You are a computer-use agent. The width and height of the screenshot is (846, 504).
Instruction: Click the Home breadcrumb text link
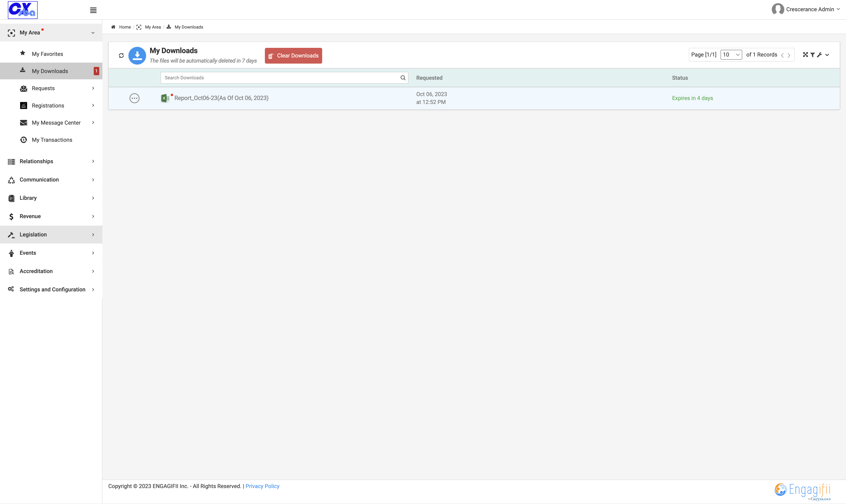125,27
